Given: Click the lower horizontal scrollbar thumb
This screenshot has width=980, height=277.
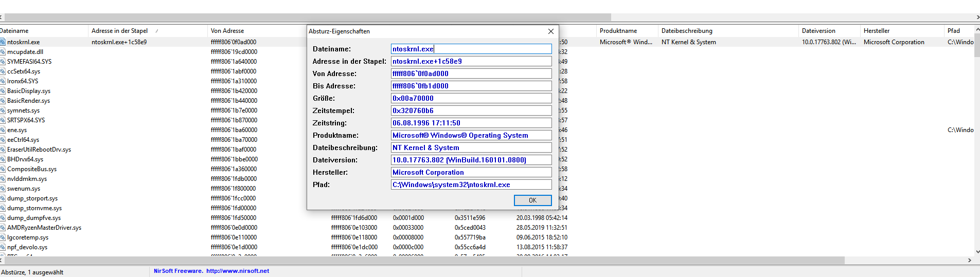Looking at the screenshot, I should (x=424, y=261).
